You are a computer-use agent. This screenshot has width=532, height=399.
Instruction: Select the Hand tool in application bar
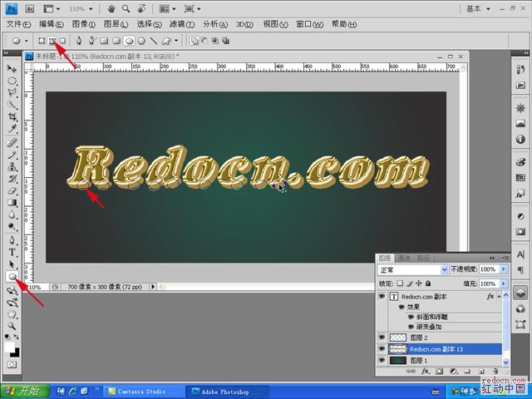pyautogui.click(x=112, y=8)
